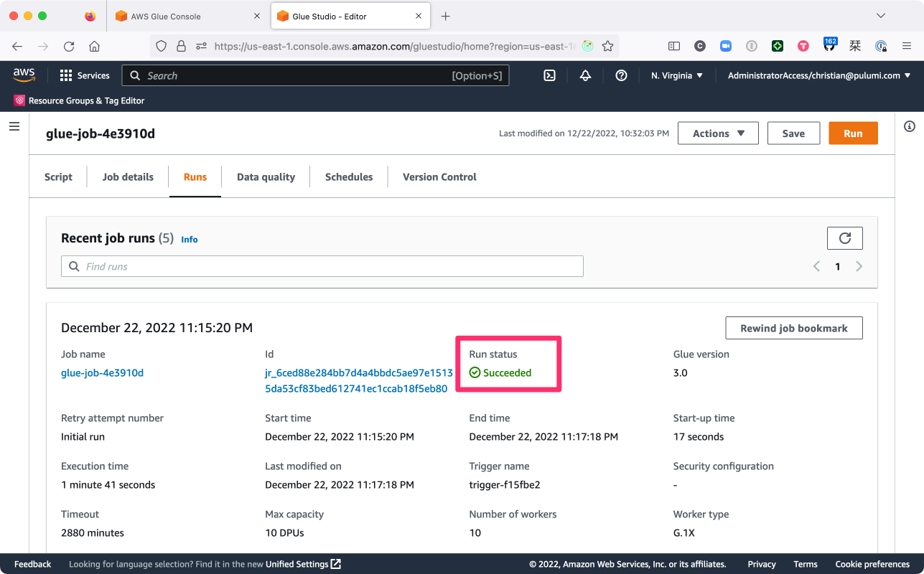Open the Resource Groups & Tag Editor shortcut
Screen dimensions: 924x574
tap(80, 100)
